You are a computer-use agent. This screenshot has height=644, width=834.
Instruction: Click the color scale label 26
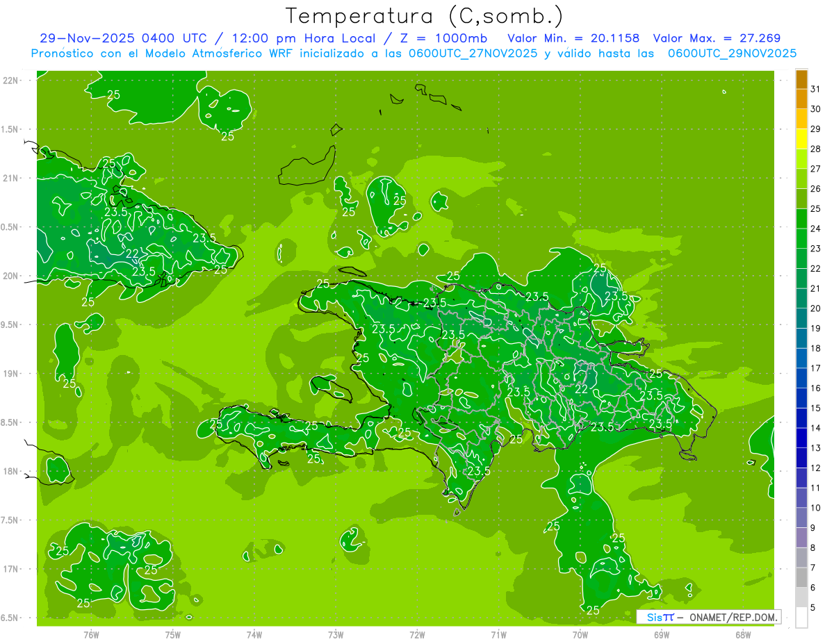[815, 188]
